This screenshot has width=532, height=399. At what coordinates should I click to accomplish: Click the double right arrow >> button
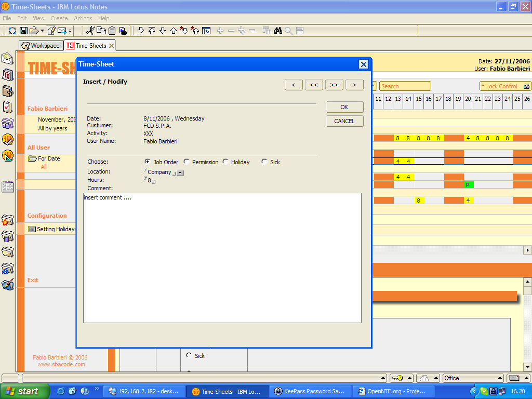(334, 85)
